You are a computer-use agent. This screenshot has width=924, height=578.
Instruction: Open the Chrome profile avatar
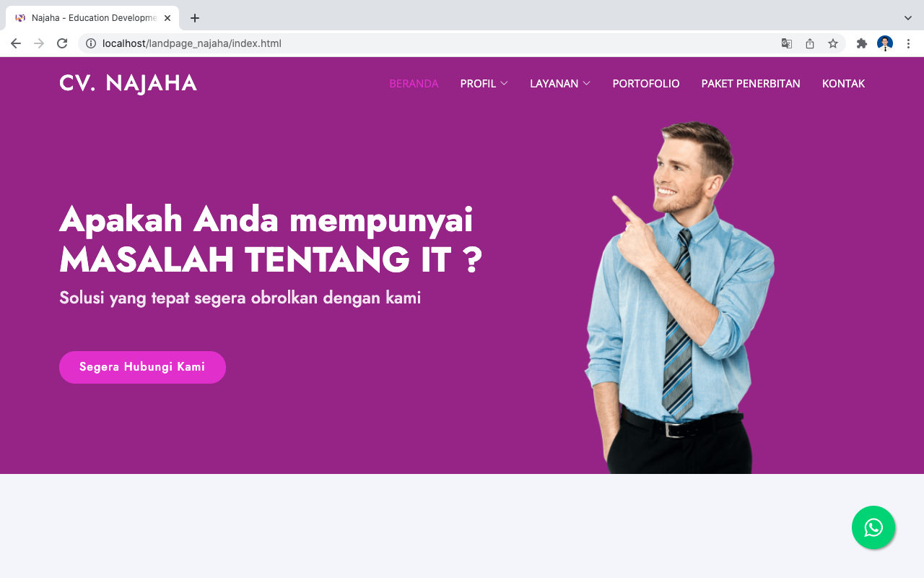pyautogui.click(x=885, y=43)
